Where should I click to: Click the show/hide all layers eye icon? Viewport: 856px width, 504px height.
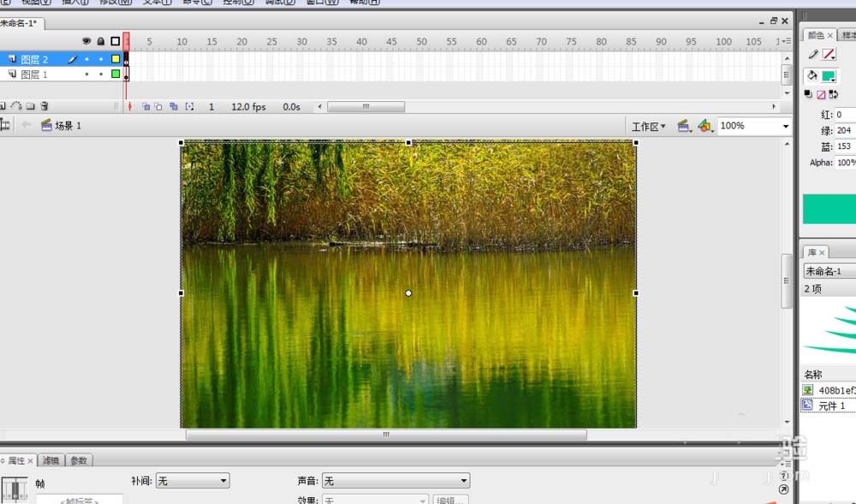(x=86, y=41)
